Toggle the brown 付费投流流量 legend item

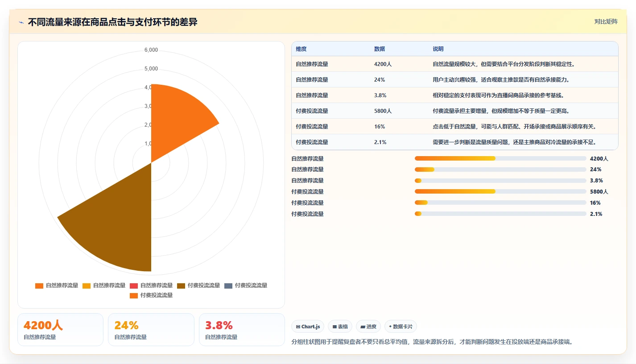199,285
